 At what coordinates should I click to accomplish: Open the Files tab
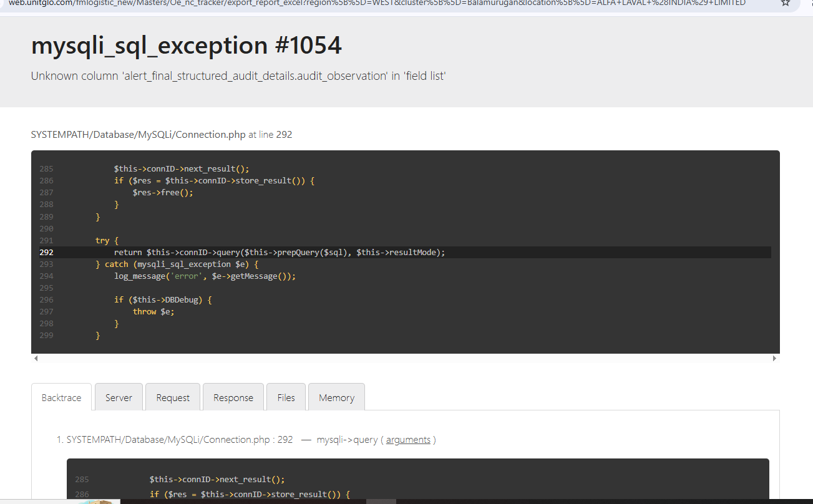click(286, 397)
